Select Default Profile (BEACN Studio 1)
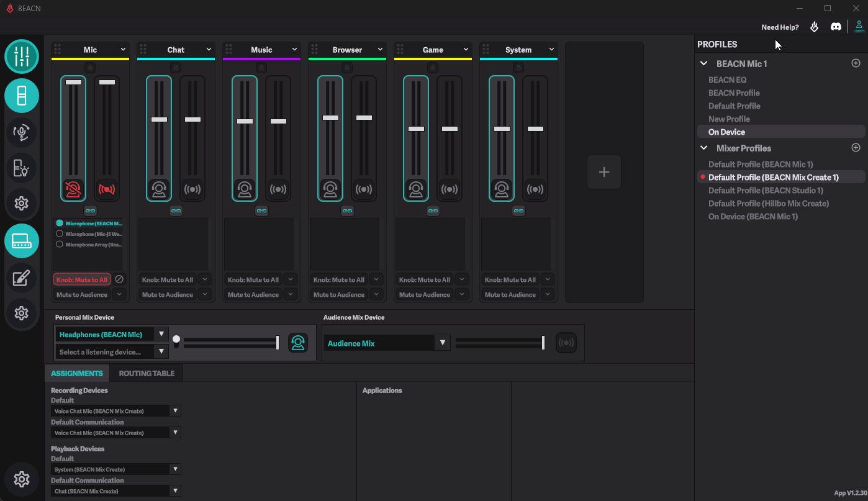The height and width of the screenshot is (501, 868). [766, 190]
